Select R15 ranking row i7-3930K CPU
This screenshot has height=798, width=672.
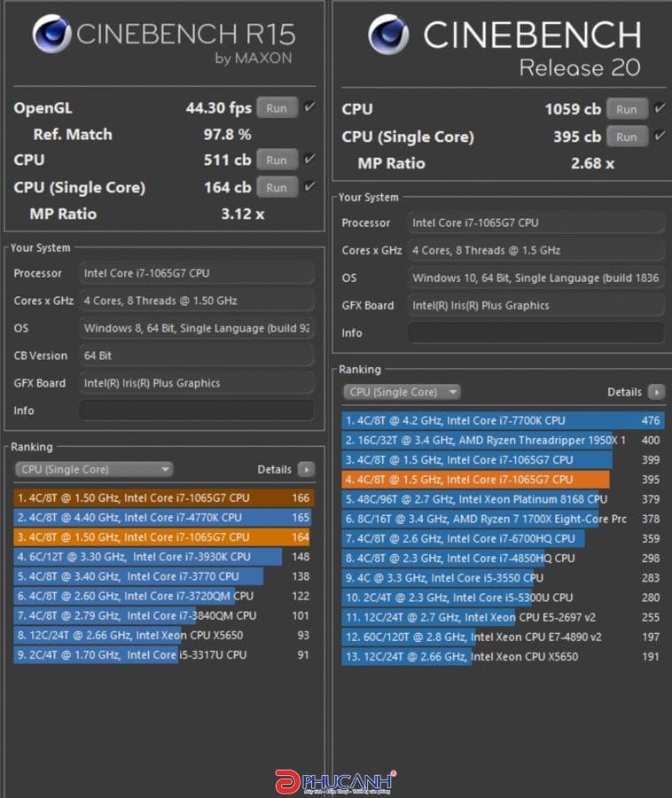[164, 557]
